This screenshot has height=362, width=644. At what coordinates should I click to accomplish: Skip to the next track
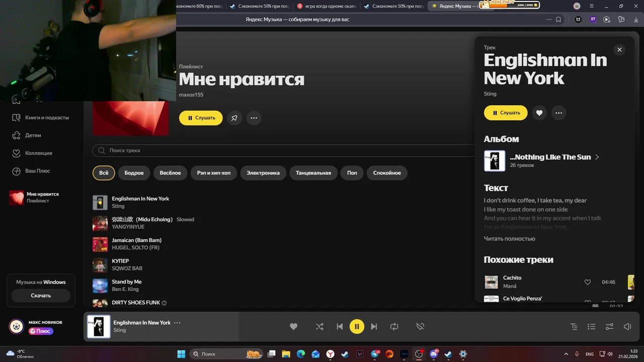[x=374, y=326]
